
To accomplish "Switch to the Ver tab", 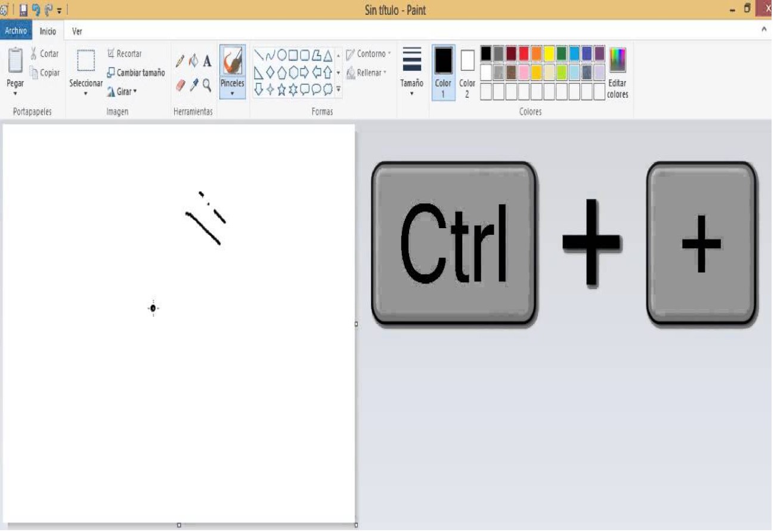I will tap(76, 31).
